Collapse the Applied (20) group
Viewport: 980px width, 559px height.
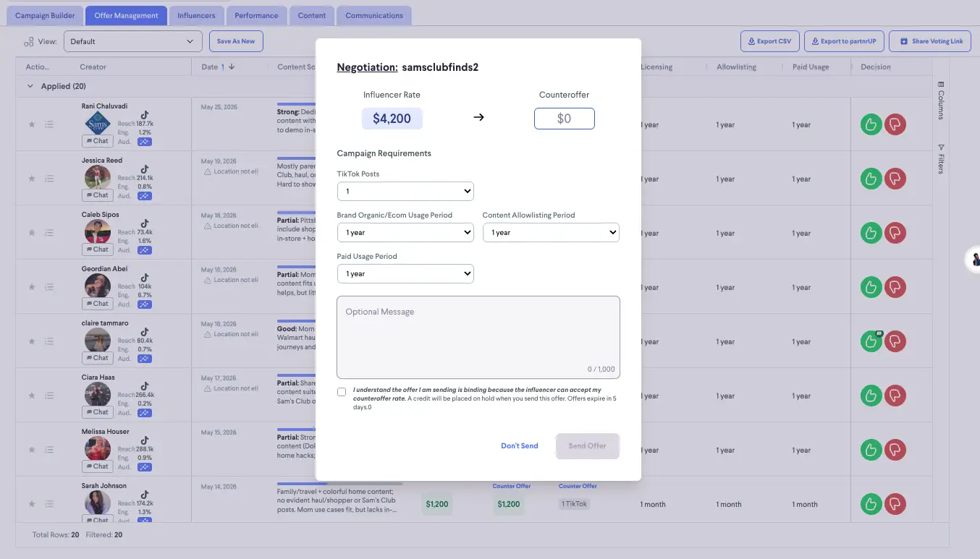click(x=30, y=86)
